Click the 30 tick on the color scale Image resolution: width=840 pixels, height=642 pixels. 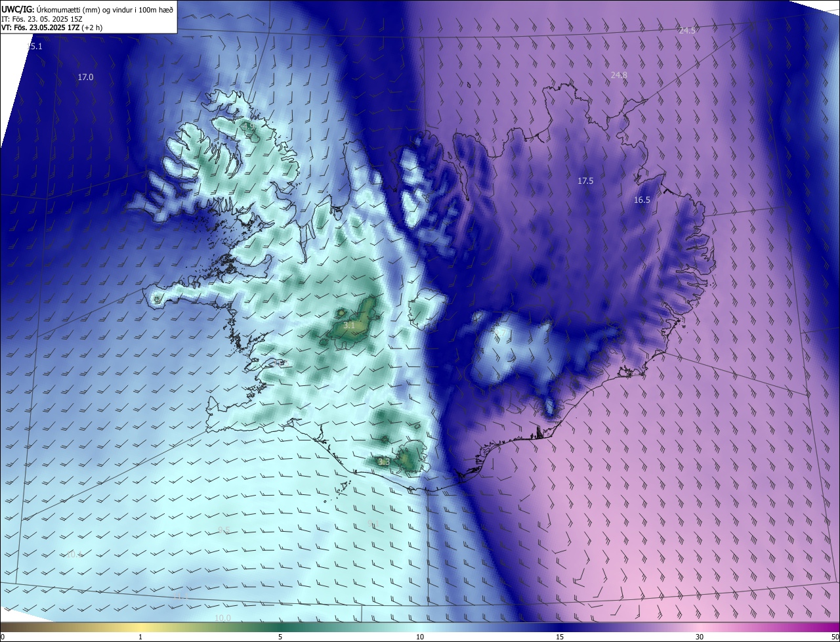pyautogui.click(x=700, y=637)
